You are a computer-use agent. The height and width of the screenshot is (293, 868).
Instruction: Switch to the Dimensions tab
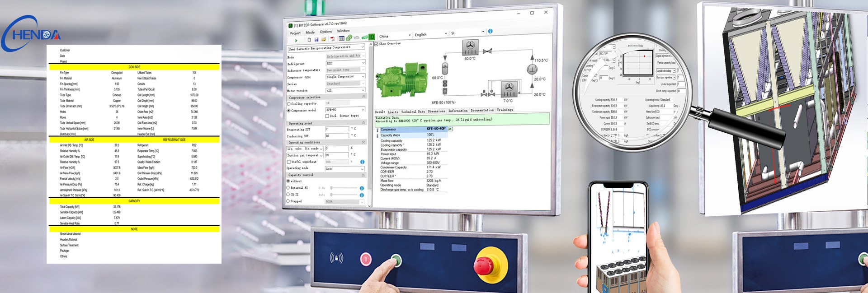436,111
